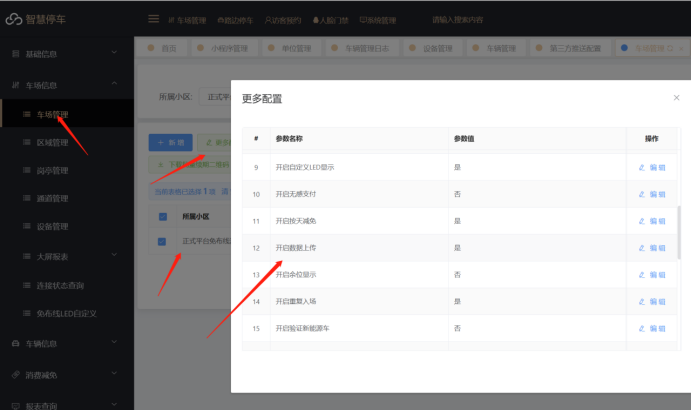691x410 pixels.
Task: Click the dialog's vertical scrollbar
Action: (679, 232)
